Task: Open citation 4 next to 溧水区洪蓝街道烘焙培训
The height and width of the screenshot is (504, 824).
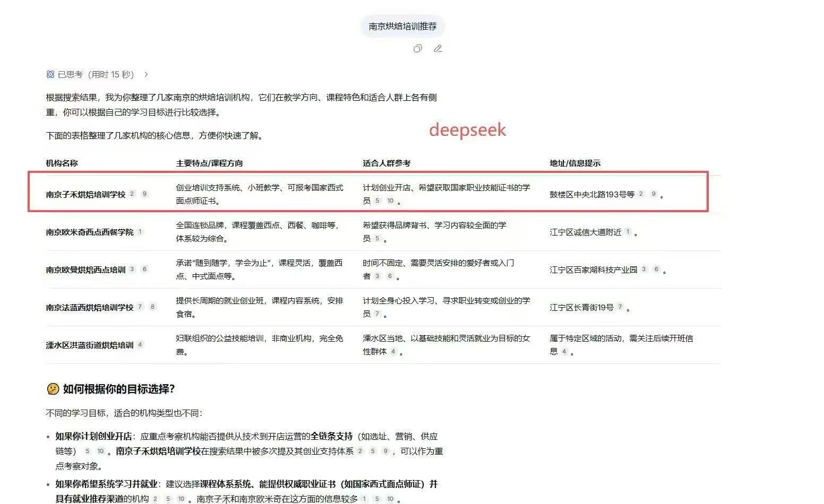Action: [x=140, y=344]
